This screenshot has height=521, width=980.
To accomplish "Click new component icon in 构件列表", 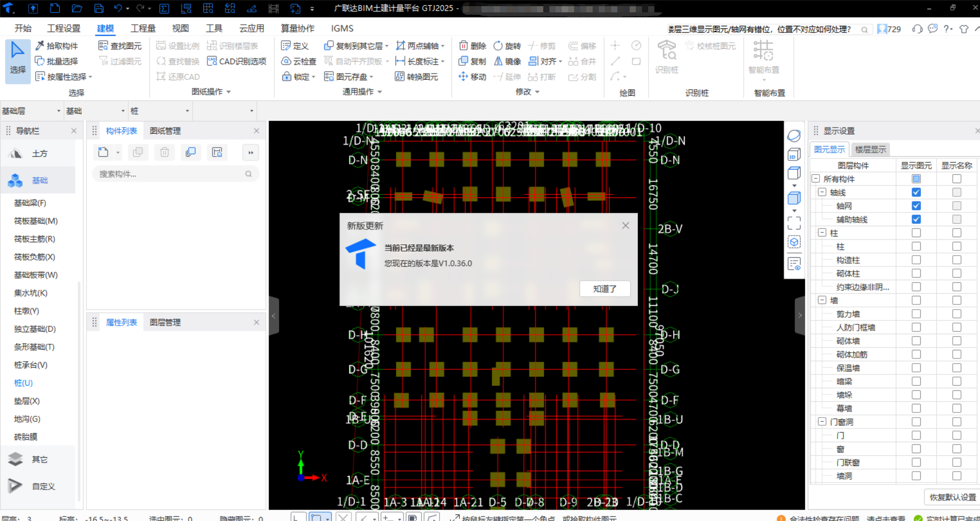I will tap(103, 152).
